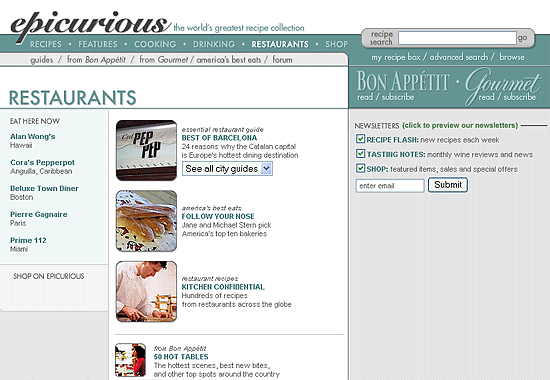Click the RECIPE FLASH newsletter label
The image size is (550, 380).
393,140
